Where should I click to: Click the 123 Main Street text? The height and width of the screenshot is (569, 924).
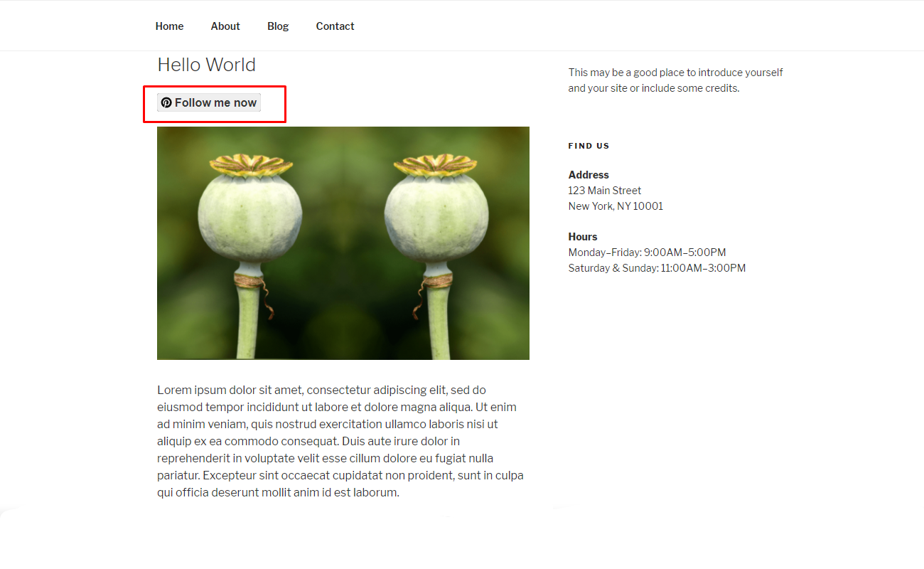pos(605,191)
